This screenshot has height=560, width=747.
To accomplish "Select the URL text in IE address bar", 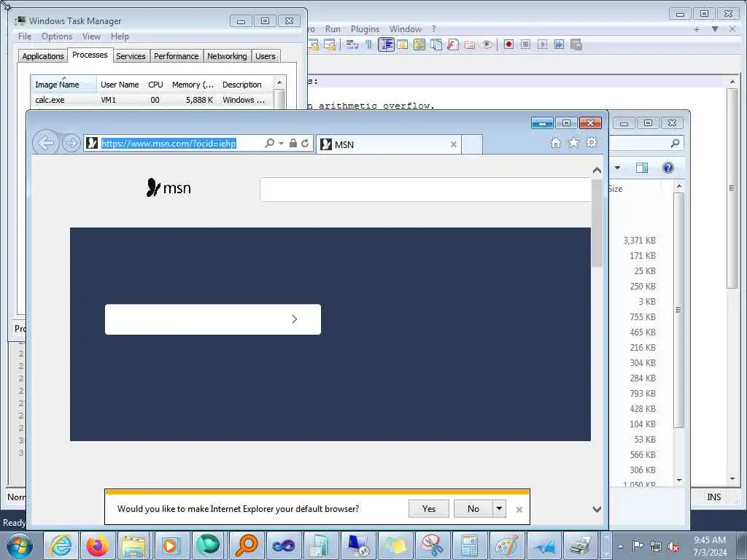I will point(169,144).
